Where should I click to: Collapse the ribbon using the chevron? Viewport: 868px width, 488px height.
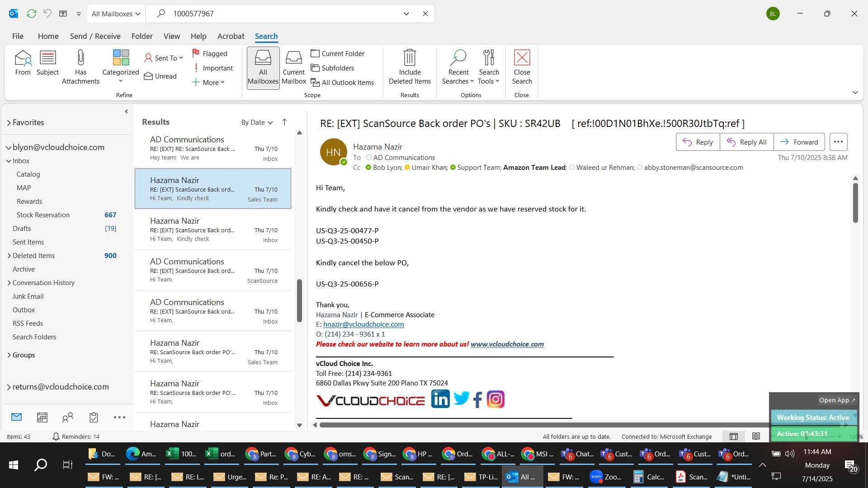(x=855, y=93)
